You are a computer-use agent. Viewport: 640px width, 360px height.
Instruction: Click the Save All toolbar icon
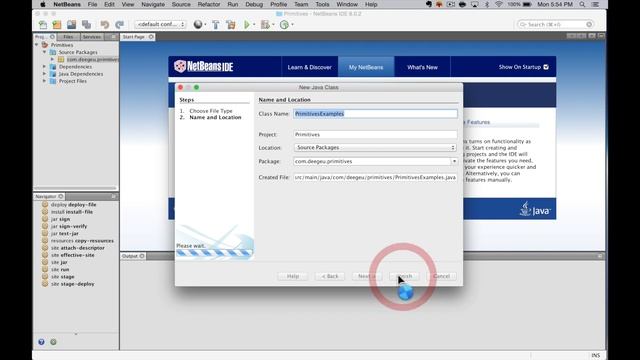coord(86,24)
